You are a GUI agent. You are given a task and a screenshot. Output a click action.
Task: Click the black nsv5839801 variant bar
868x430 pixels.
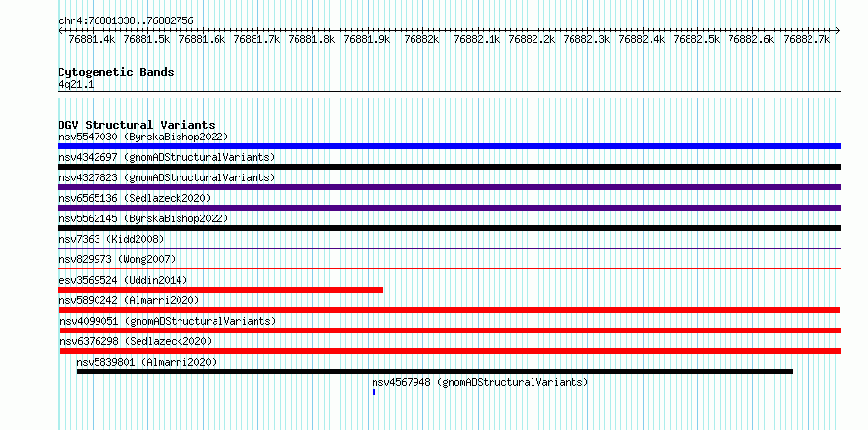point(435,371)
